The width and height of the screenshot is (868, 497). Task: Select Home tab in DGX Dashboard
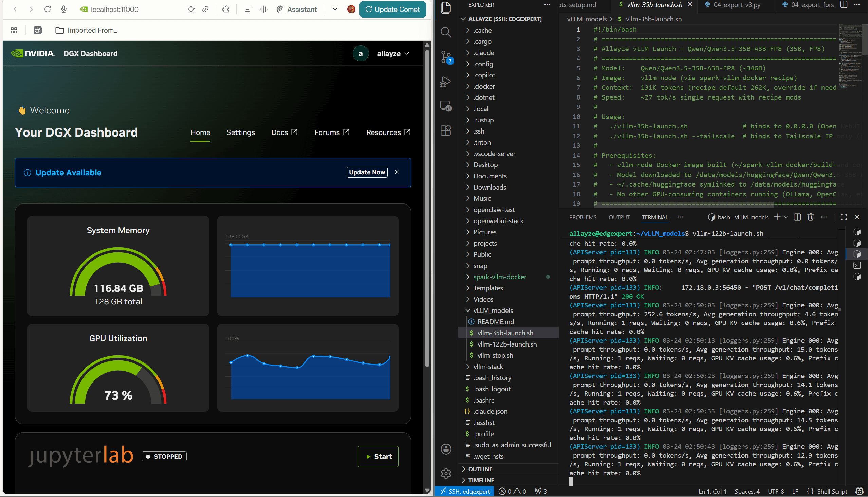coord(200,132)
